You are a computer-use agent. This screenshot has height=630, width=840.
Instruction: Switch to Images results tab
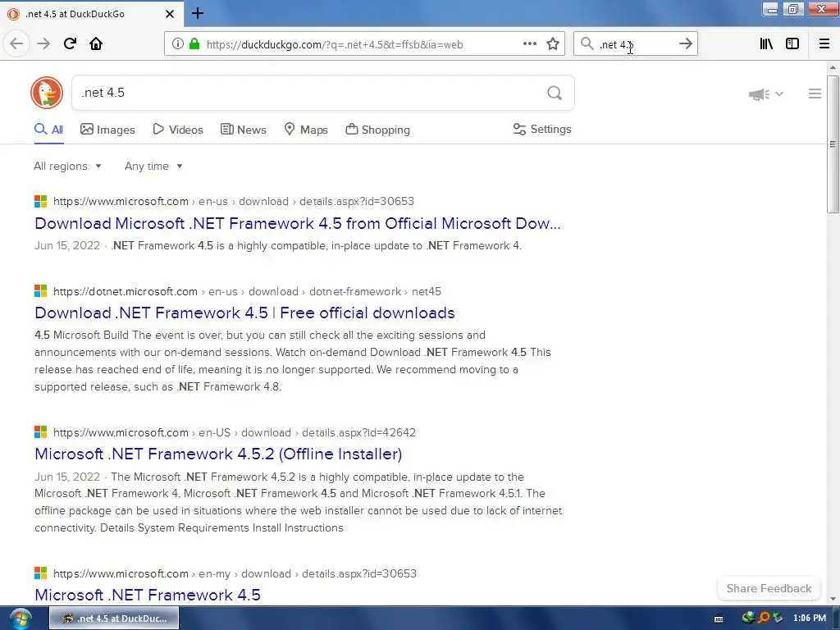point(107,130)
